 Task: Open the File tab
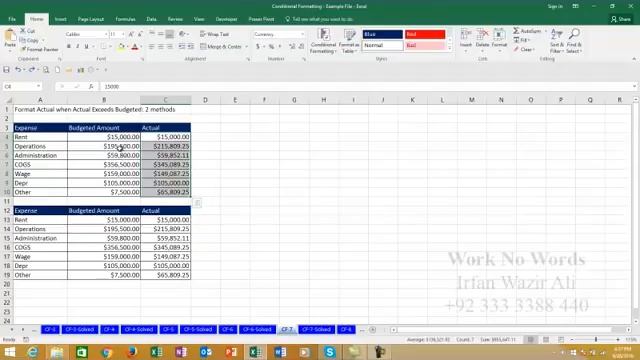tap(12, 19)
